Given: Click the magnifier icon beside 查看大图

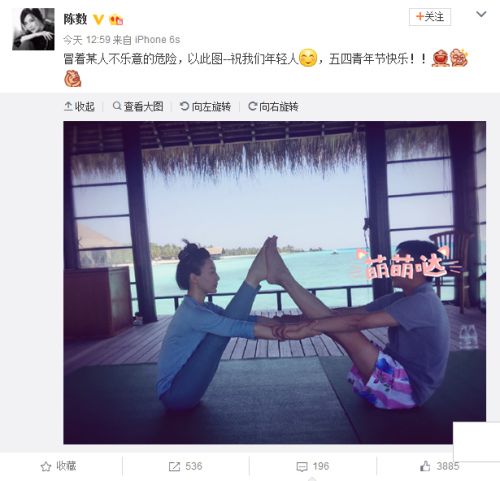Looking at the screenshot, I should pos(117,106).
